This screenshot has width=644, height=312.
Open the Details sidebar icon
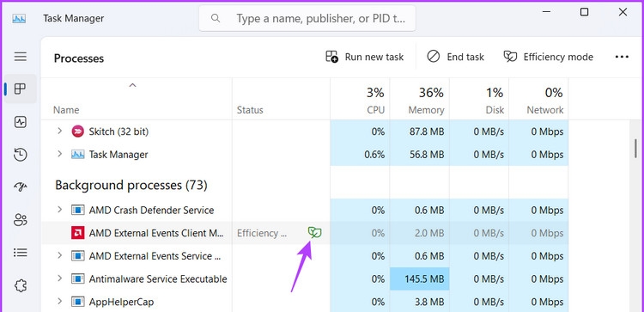tap(20, 252)
